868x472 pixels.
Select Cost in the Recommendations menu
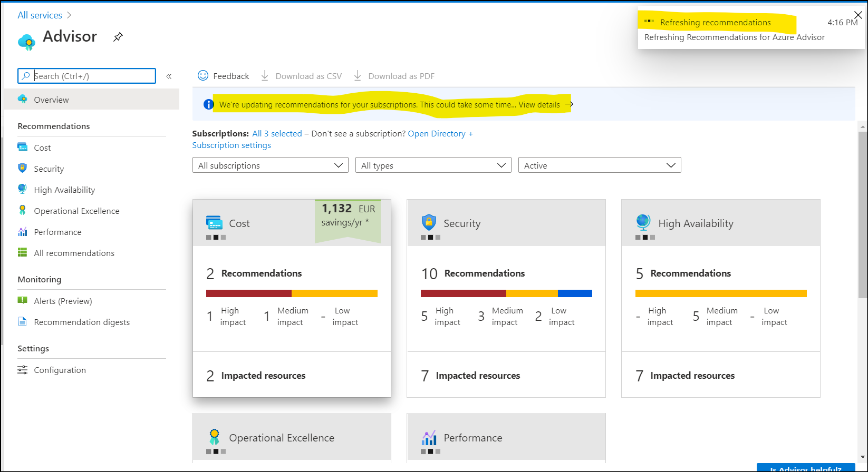click(42, 148)
